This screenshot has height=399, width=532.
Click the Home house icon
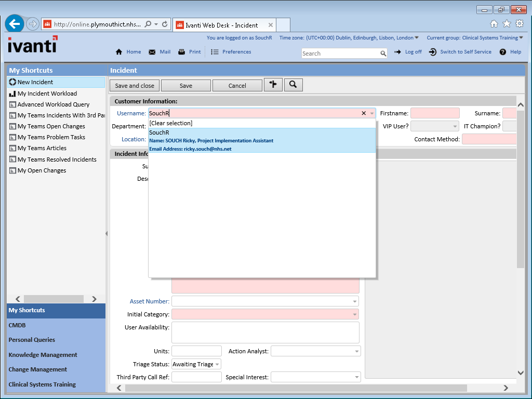pyautogui.click(x=119, y=52)
